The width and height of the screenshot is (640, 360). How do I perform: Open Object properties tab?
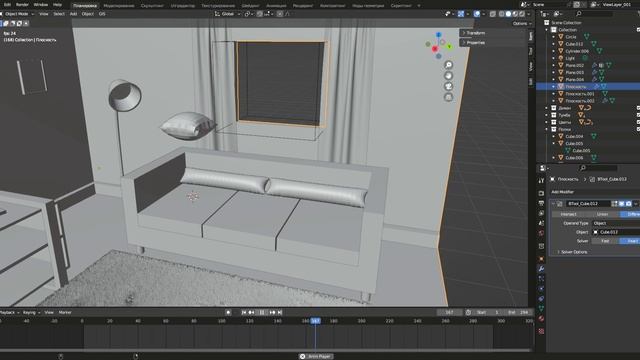click(x=541, y=259)
